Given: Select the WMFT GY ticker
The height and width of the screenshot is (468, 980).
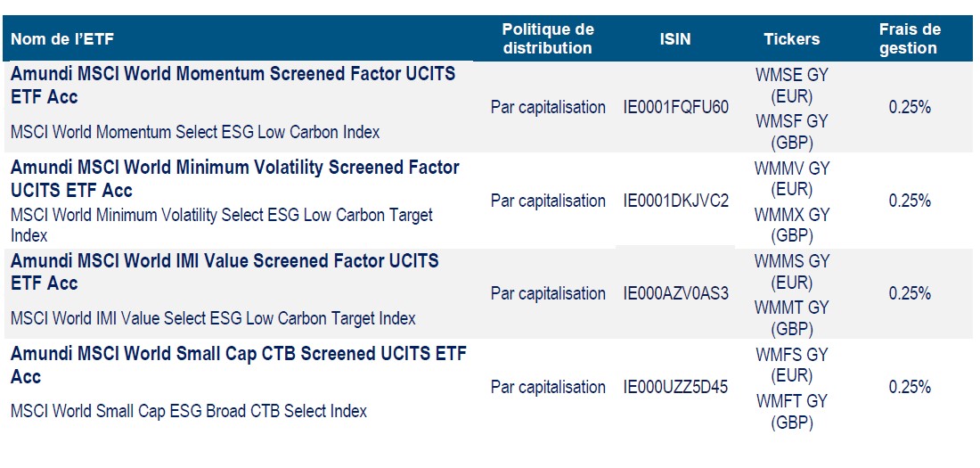Looking at the screenshot, I should pyautogui.click(x=791, y=401).
